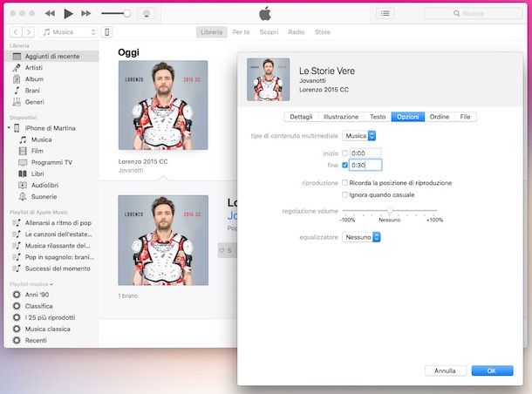This screenshot has width=532, height=394.
Task: Open the iPhone device icon in toolbar
Action: 107,32
